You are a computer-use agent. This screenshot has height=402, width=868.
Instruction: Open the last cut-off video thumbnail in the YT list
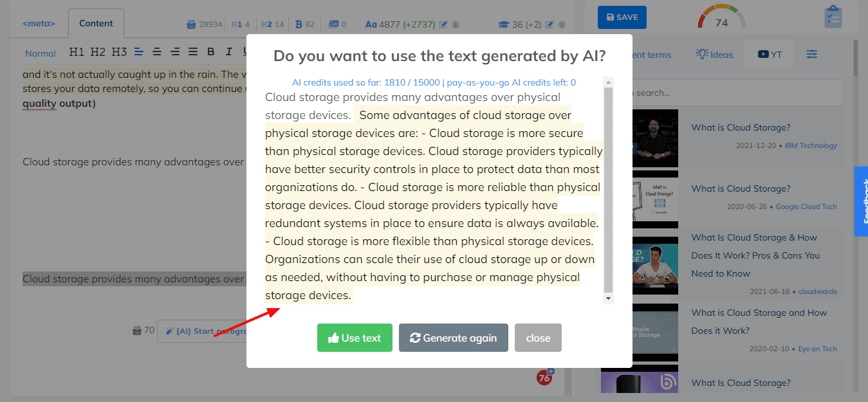[640, 379]
